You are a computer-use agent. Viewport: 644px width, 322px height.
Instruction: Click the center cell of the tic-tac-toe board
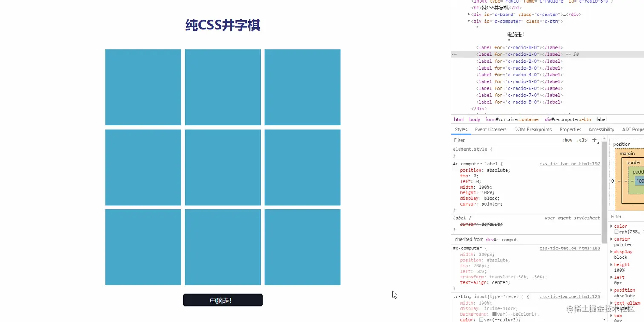point(222,167)
